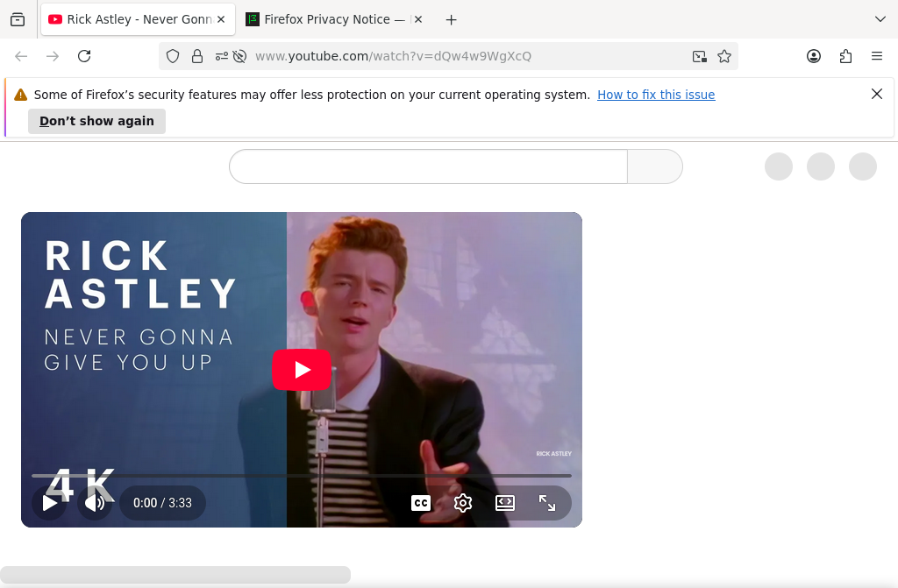The height and width of the screenshot is (588, 898).
Task: Toggle closed captions CC button
Action: (x=421, y=503)
